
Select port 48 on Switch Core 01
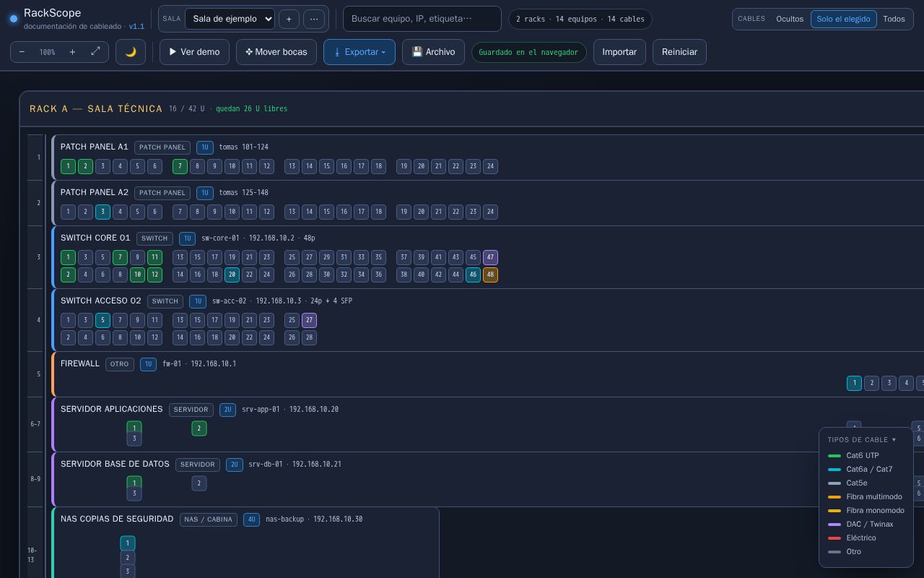point(490,275)
